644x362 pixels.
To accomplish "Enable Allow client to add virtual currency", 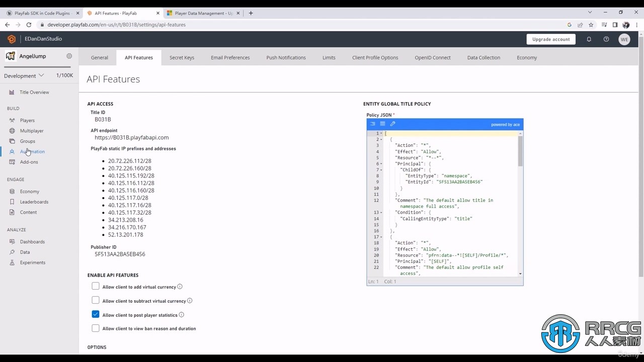I will tap(96, 286).
